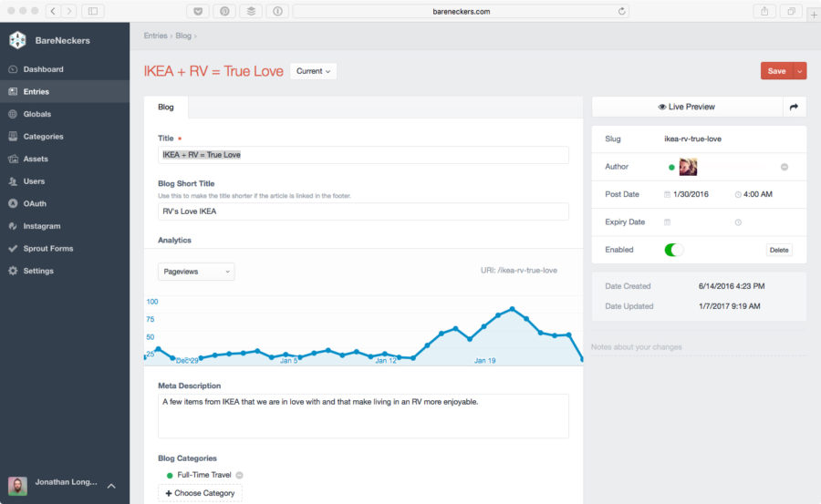Open the Current version dropdown

(313, 71)
